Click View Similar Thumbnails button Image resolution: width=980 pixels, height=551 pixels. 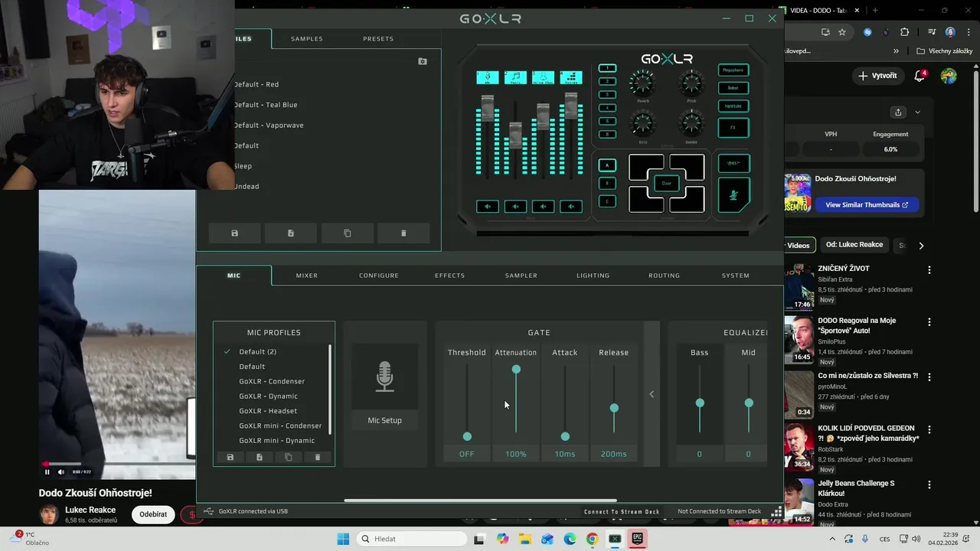[867, 205]
